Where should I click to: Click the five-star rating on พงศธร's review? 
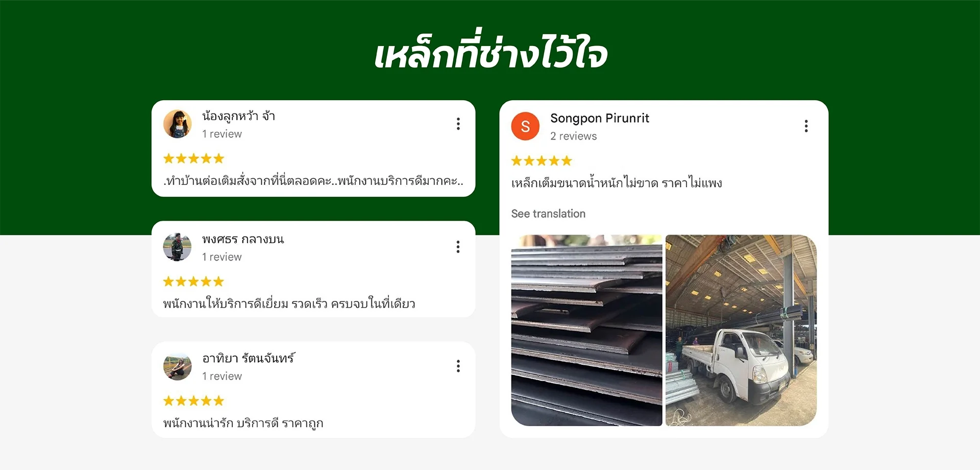coord(193,281)
